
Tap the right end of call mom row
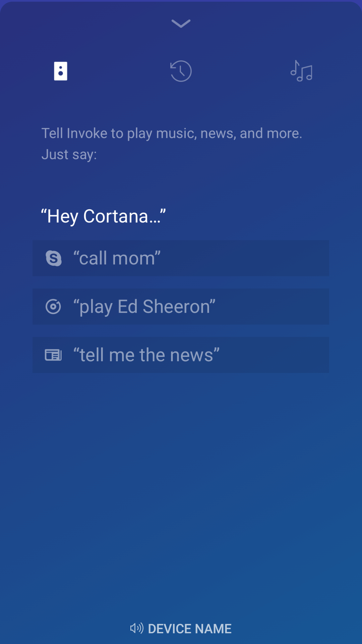click(315, 258)
